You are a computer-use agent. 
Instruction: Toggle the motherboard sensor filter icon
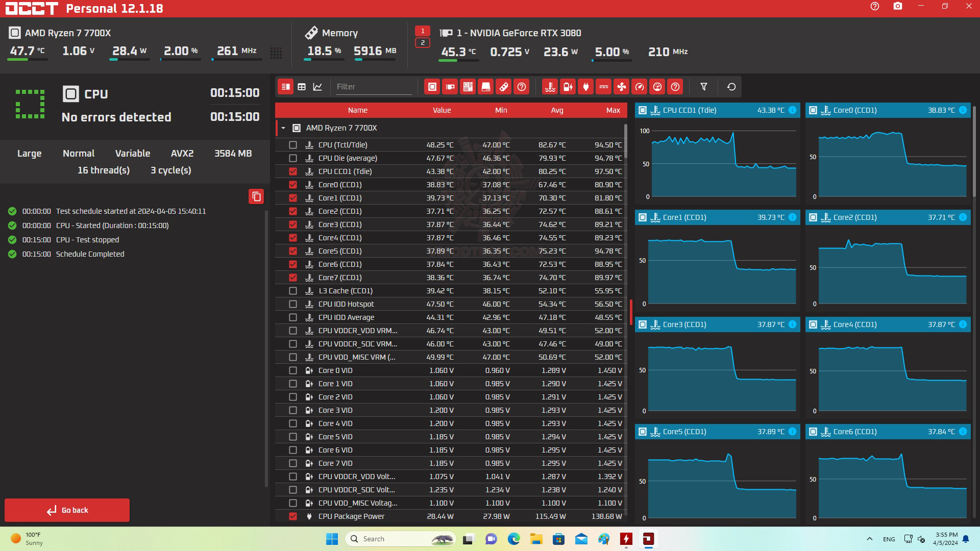point(468,87)
